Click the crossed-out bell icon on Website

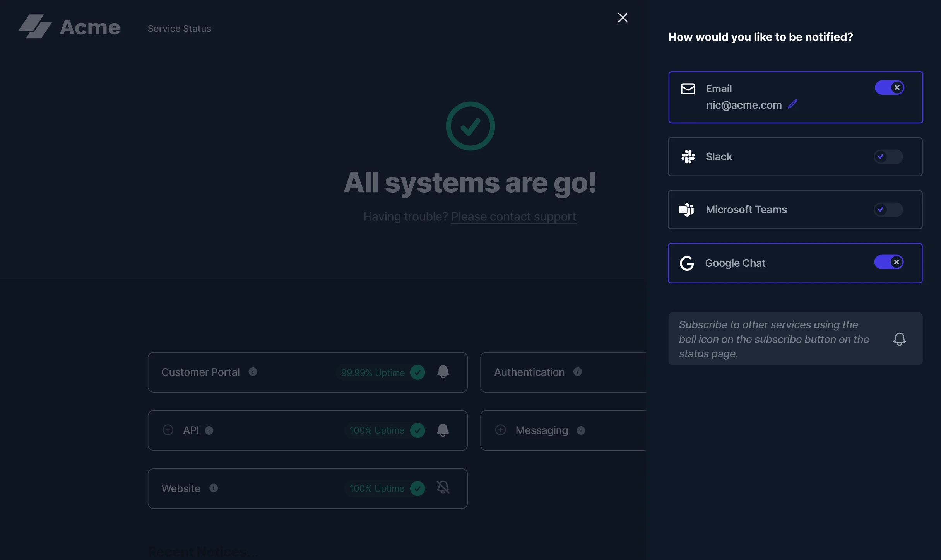(x=443, y=487)
